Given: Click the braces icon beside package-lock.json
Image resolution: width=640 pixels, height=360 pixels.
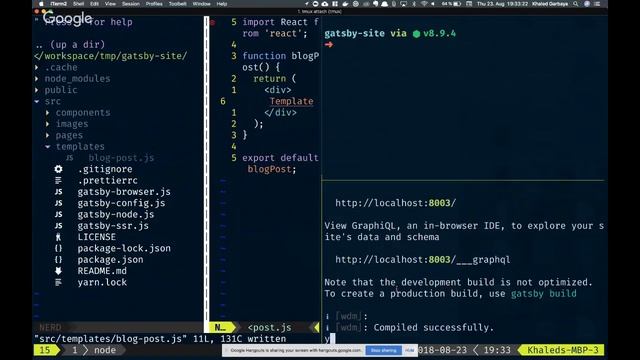Looking at the screenshot, I should click(x=58, y=248).
